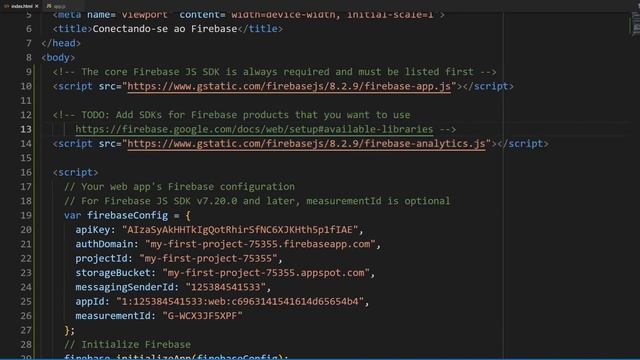Open the firebase-app.js URL on line 10
Viewport: 640px width, 360px height.
(x=289, y=87)
